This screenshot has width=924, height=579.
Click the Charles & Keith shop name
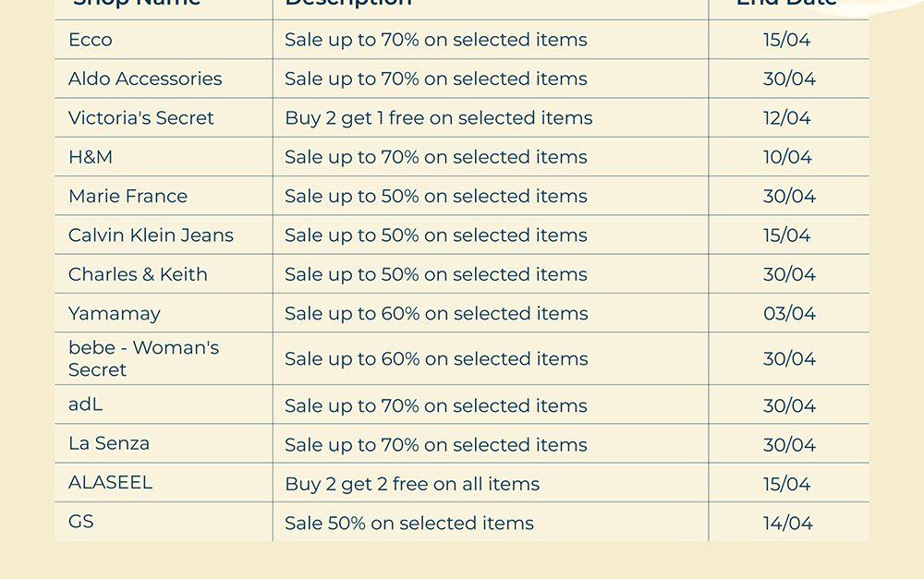(x=138, y=274)
